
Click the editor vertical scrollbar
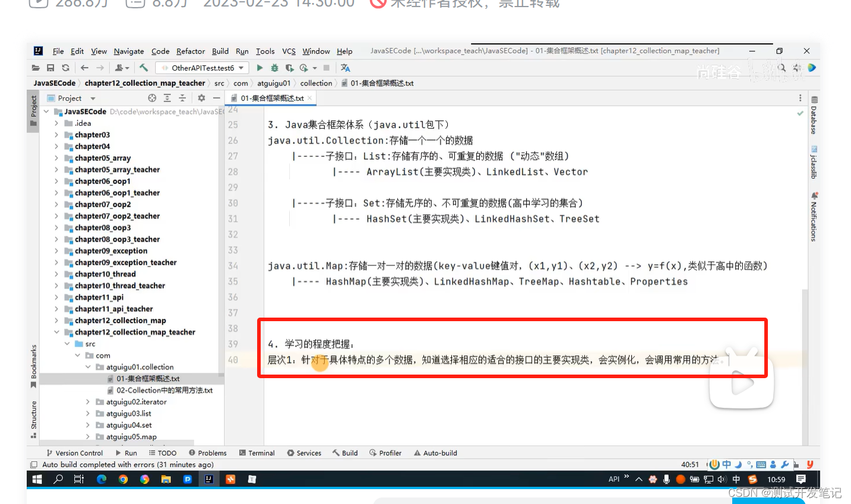point(805,366)
